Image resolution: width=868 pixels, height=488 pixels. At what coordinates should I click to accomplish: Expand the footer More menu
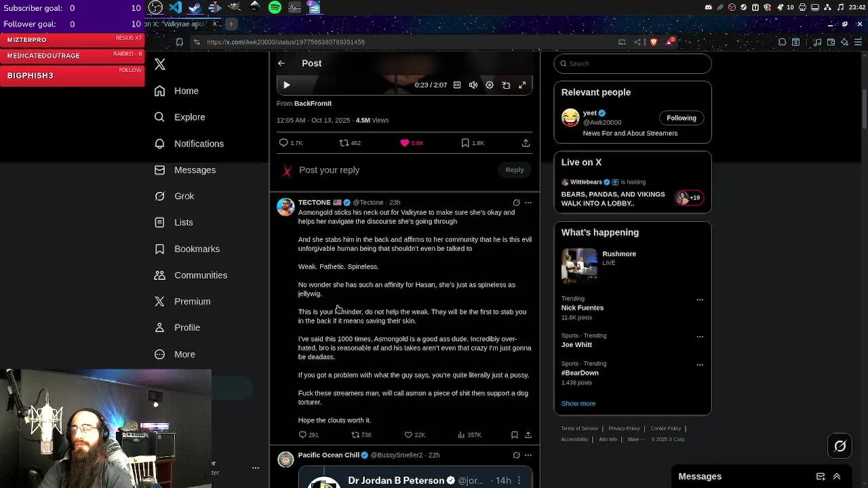635,439
